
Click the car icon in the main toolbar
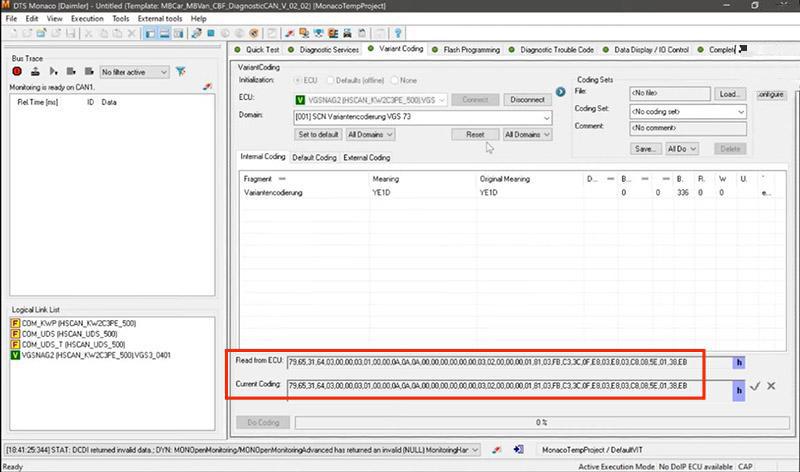click(347, 33)
